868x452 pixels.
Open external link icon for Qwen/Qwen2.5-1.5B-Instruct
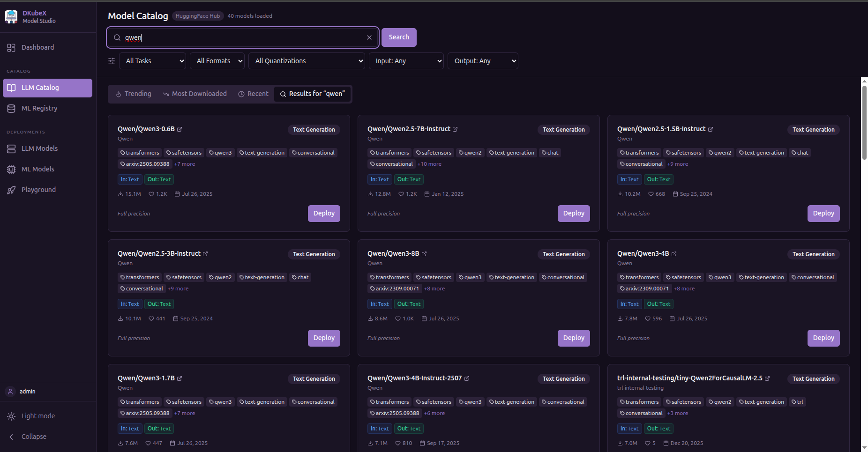(711, 129)
